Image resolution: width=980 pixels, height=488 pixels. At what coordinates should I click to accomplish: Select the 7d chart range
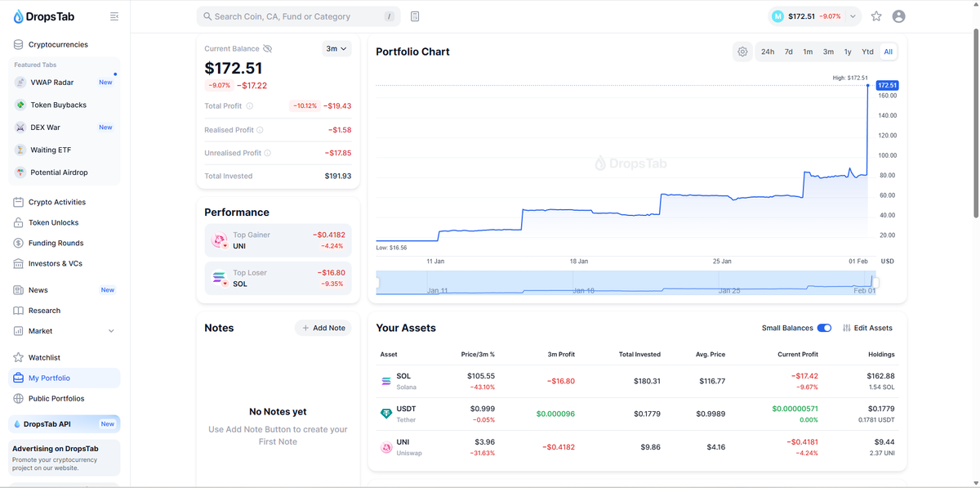tap(789, 51)
